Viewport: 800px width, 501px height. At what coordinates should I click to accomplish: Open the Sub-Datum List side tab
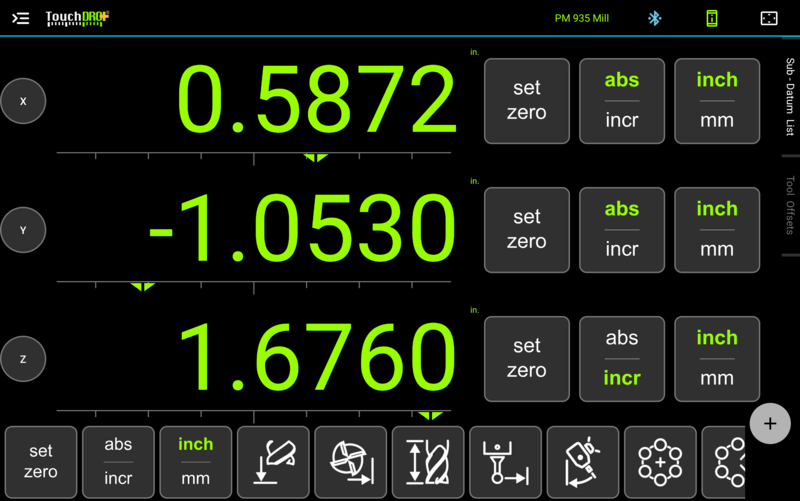(x=790, y=96)
